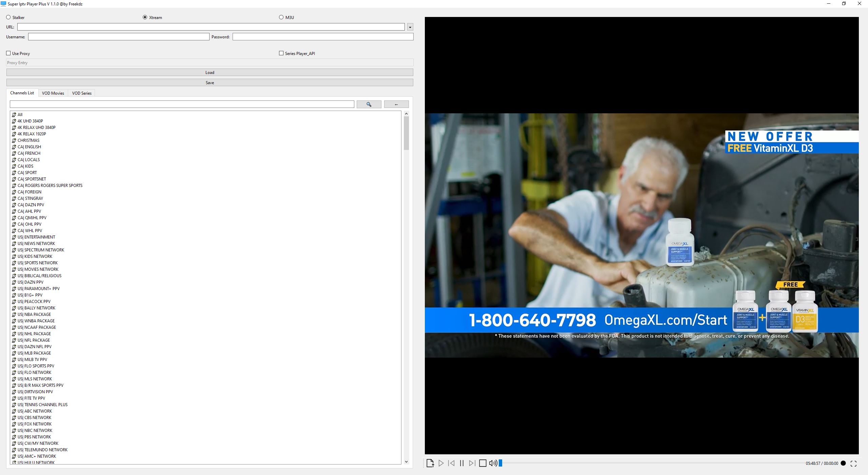Mute the player volume
The height and width of the screenshot is (475, 868).
click(x=493, y=463)
